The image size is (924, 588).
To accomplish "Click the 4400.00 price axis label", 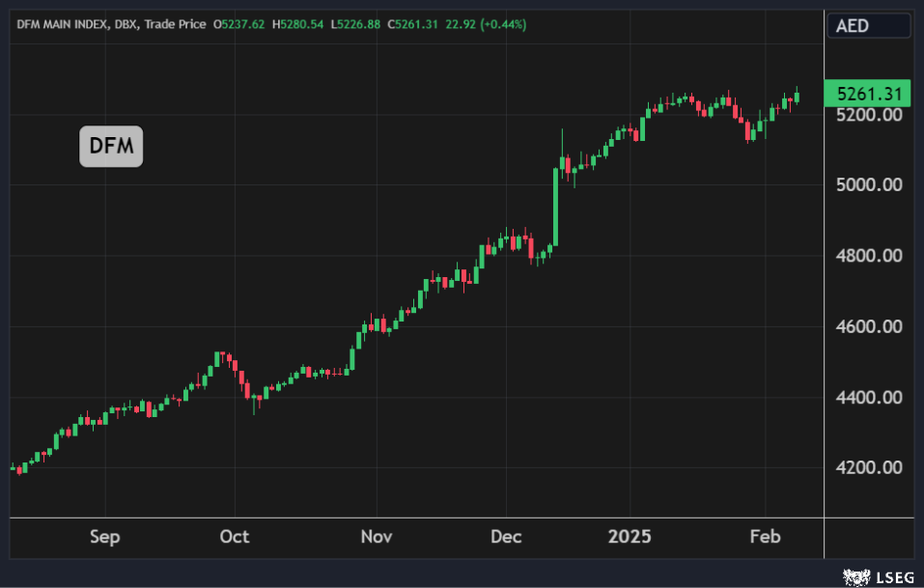I will [869, 398].
